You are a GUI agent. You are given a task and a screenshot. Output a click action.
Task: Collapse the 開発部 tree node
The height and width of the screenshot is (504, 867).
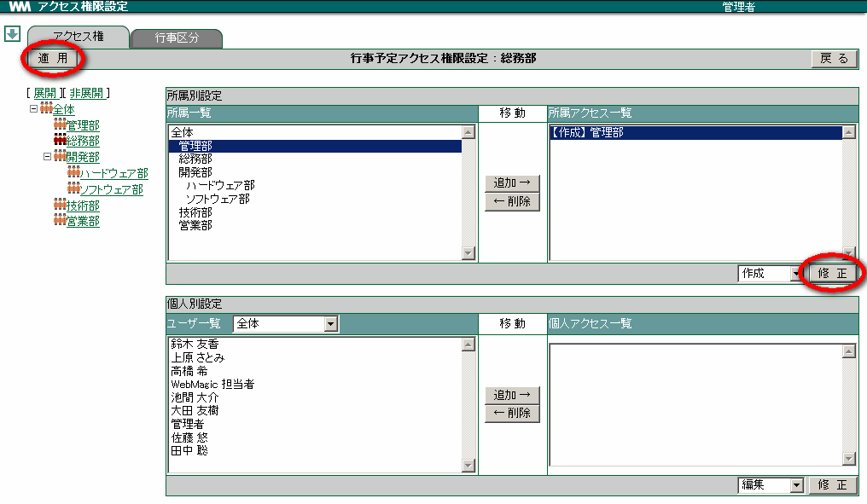coord(48,156)
